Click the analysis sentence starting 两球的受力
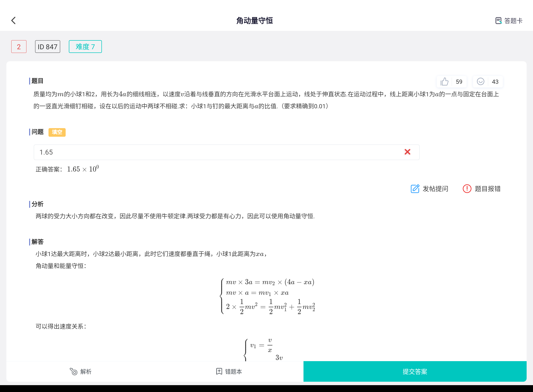This screenshot has height=392, width=533. tap(175, 216)
